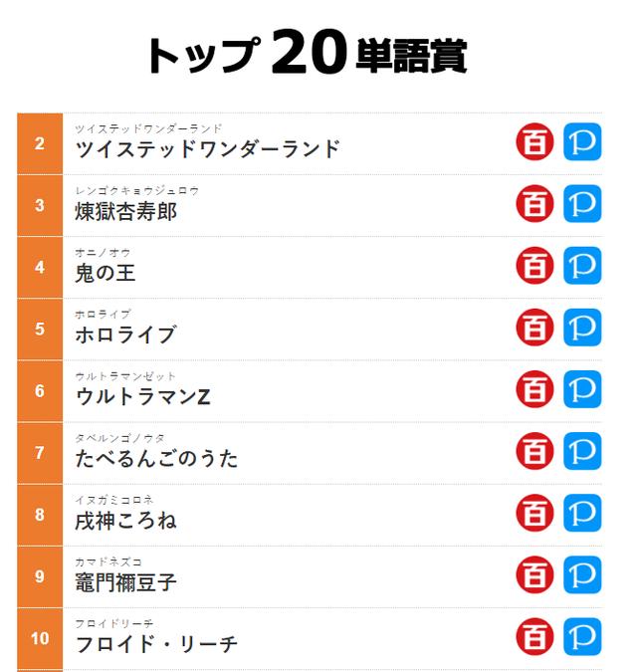Click red 百 icon beside フロイド・リーチ
This screenshot has width=637, height=672.
point(534,636)
